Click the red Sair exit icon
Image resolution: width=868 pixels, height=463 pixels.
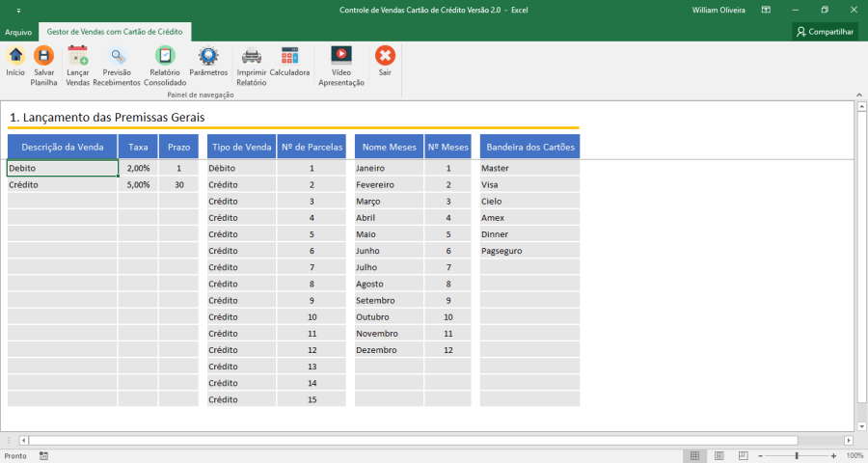coord(385,55)
